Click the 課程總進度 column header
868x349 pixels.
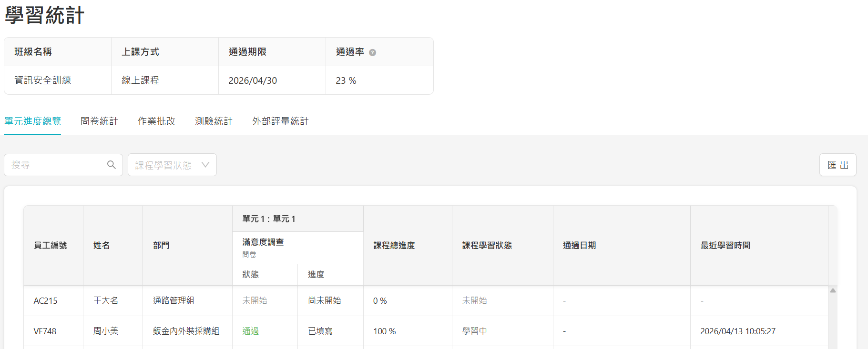pyautogui.click(x=394, y=245)
